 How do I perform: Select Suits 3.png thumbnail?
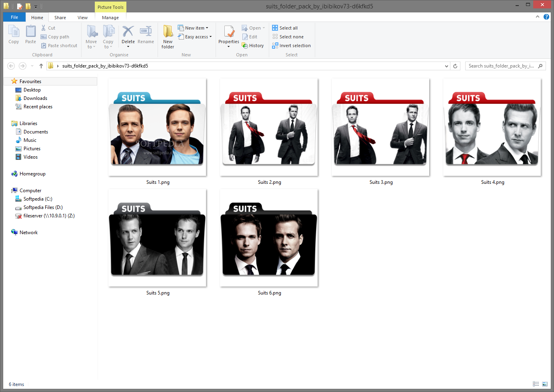click(x=380, y=127)
